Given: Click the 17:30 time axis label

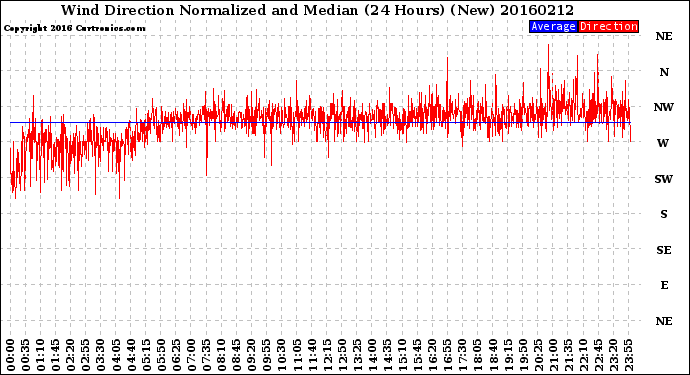Looking at the screenshot, I should [462, 355].
